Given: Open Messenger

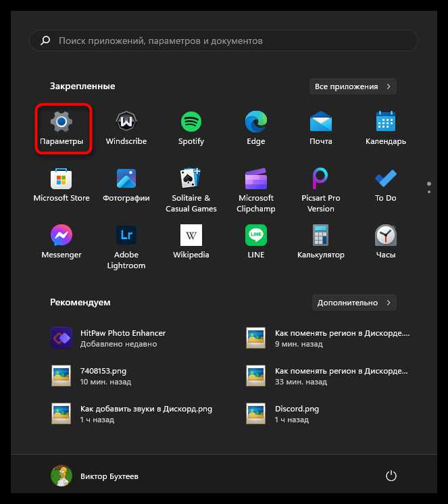Looking at the screenshot, I should [x=61, y=242].
